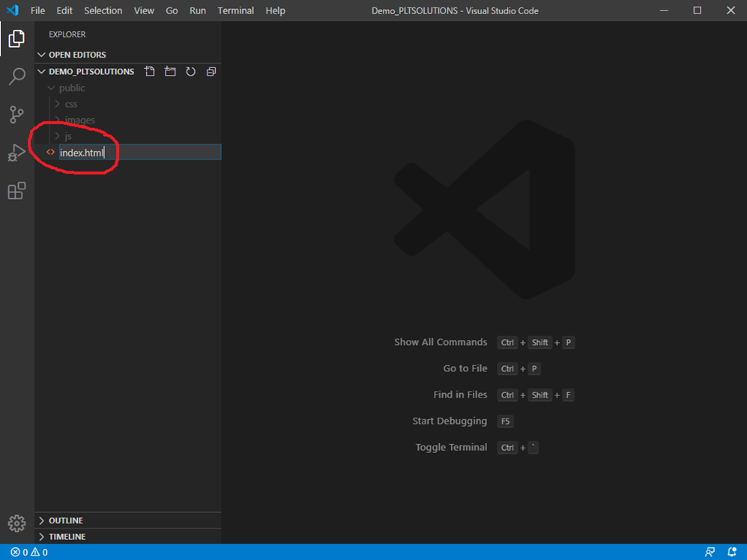Click the feedback icon in status bar

coord(710,553)
